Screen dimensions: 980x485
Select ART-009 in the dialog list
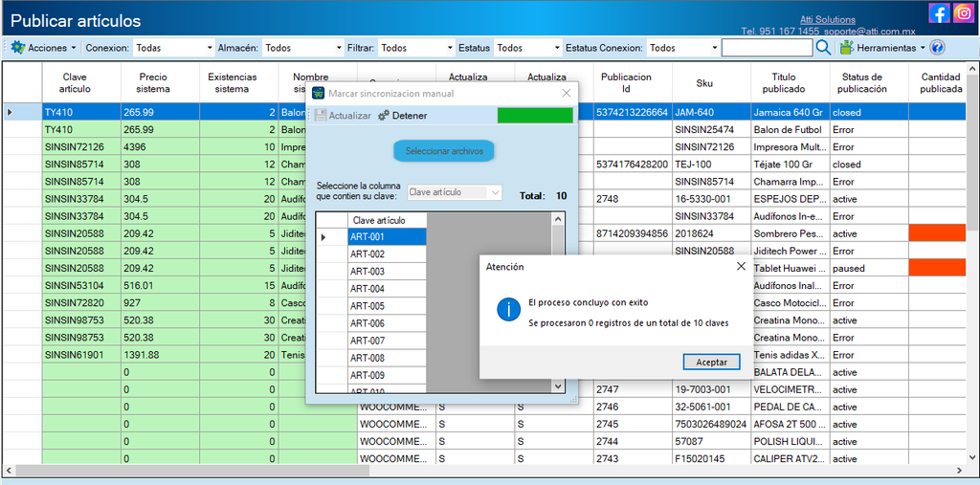pos(387,375)
